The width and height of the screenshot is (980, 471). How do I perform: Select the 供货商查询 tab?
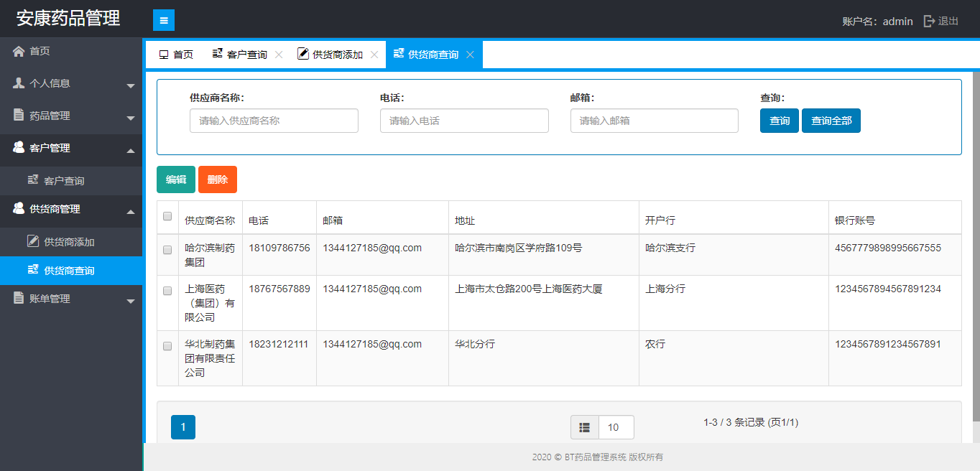tap(433, 55)
